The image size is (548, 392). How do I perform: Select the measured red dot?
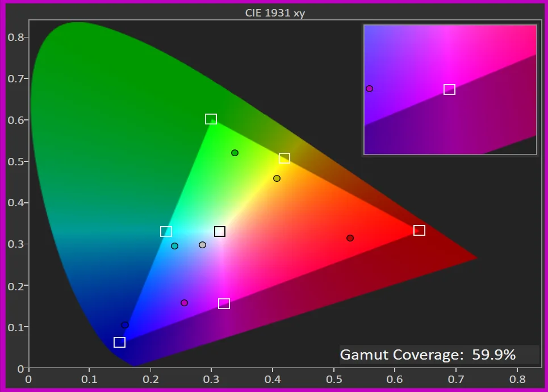(x=350, y=238)
